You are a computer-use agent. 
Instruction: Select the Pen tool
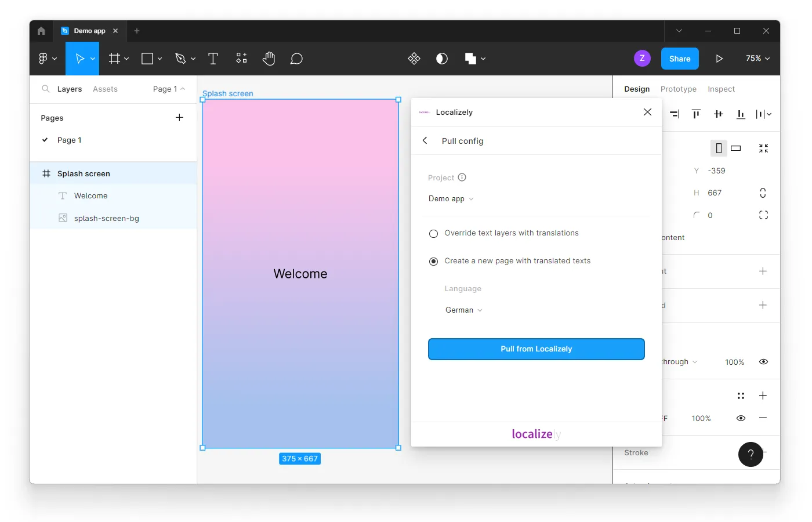pyautogui.click(x=180, y=59)
